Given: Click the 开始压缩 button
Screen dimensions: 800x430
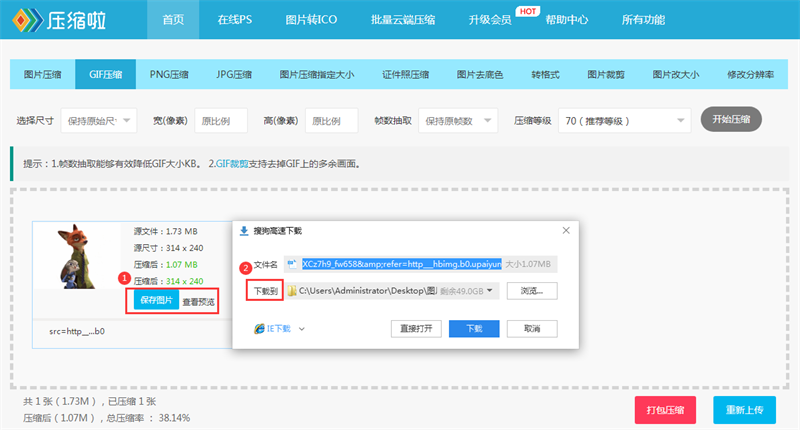Looking at the screenshot, I should point(731,119).
